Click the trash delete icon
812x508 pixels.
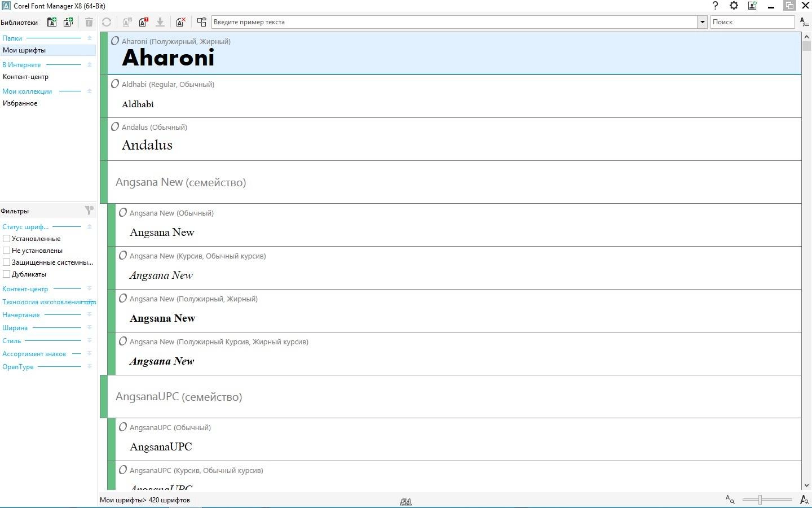point(89,22)
